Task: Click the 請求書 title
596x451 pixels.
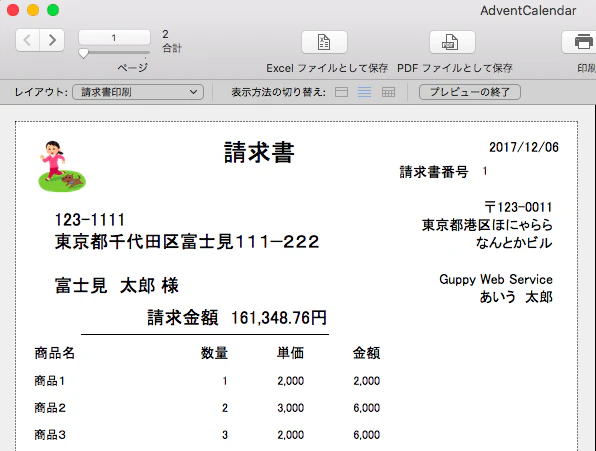Action: coord(259,153)
